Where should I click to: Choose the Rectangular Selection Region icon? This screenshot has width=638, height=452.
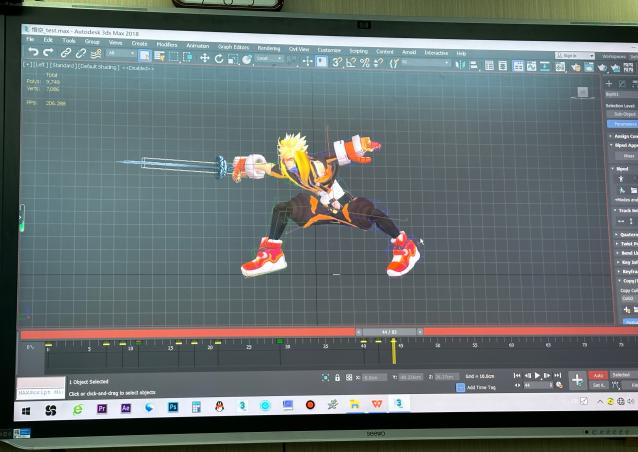click(174, 57)
